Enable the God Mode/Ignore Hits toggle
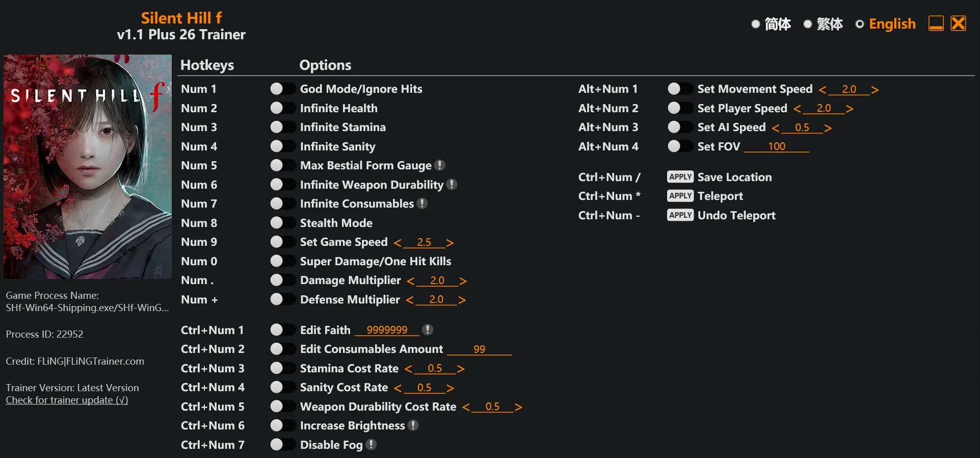Image resolution: width=980 pixels, height=458 pixels. coord(282,89)
